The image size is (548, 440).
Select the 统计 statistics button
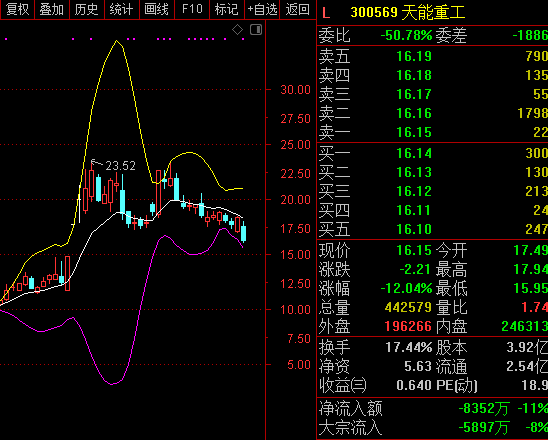point(122,9)
